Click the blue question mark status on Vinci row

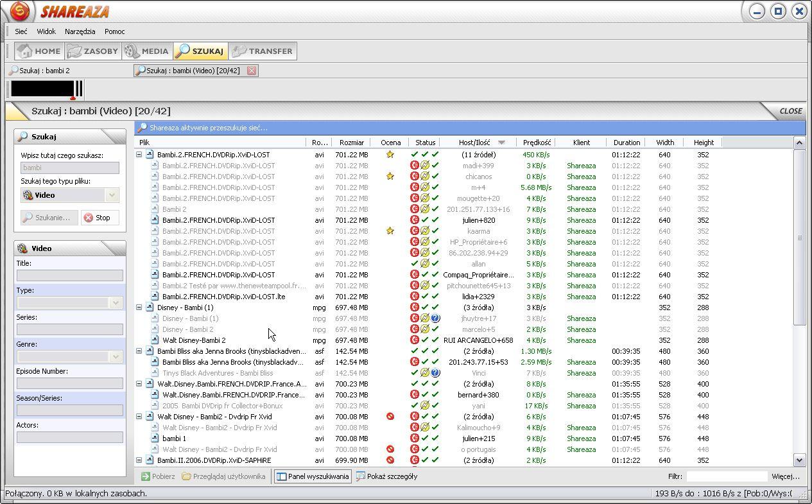click(x=435, y=373)
